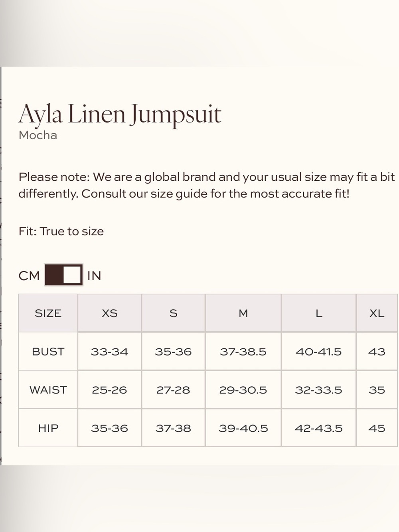Click the WAIST row label
This screenshot has width=399, height=532.
48,390
